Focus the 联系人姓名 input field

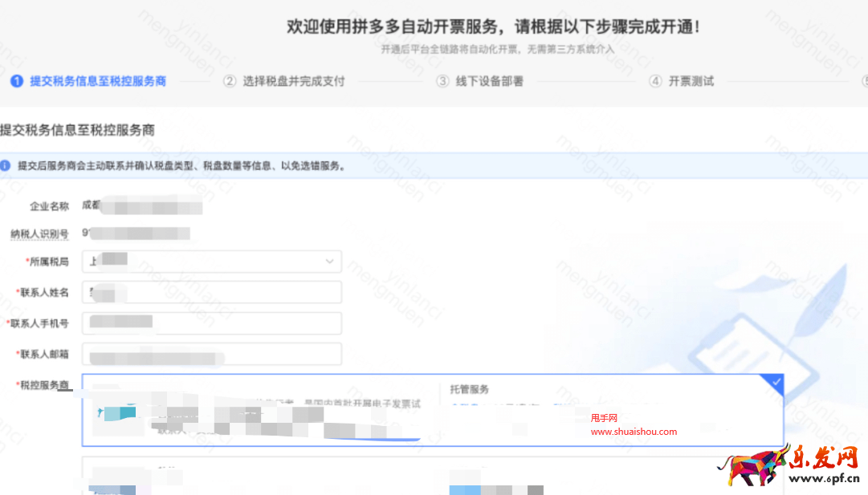click(211, 292)
